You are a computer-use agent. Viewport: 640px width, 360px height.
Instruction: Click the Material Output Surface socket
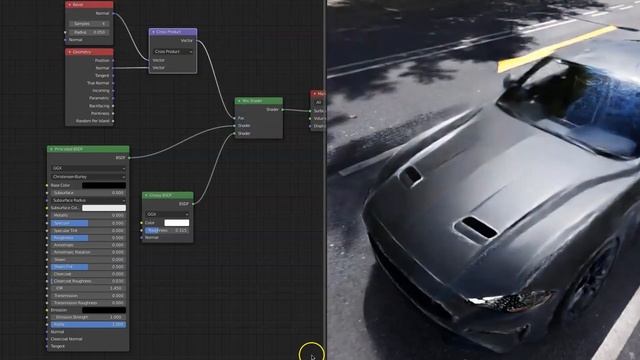[310, 111]
